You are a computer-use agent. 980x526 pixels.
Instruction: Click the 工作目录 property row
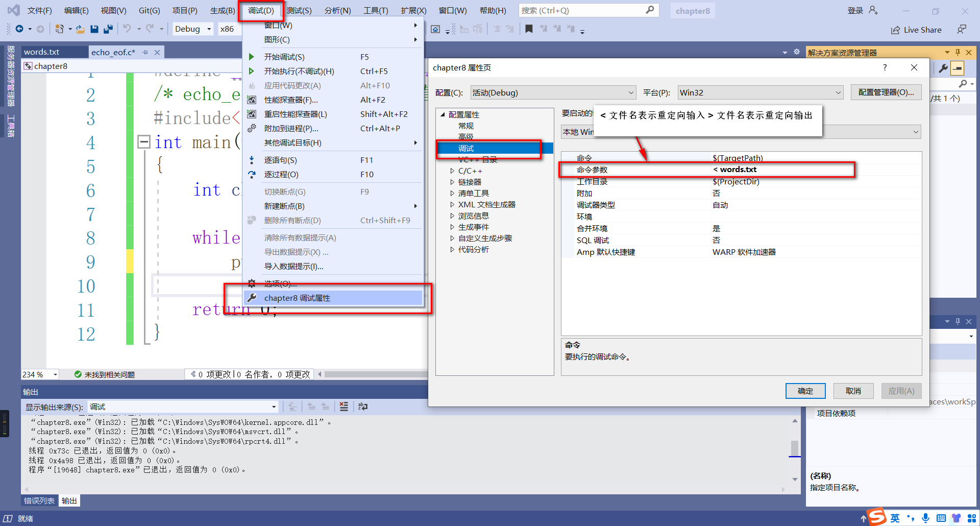(741, 182)
